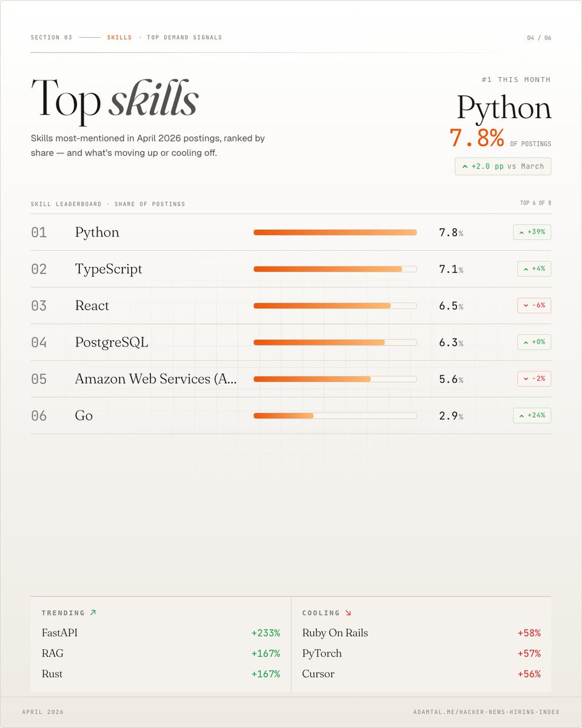582x728 pixels.
Task: Click the Python share progress bar
Action: 335,232
